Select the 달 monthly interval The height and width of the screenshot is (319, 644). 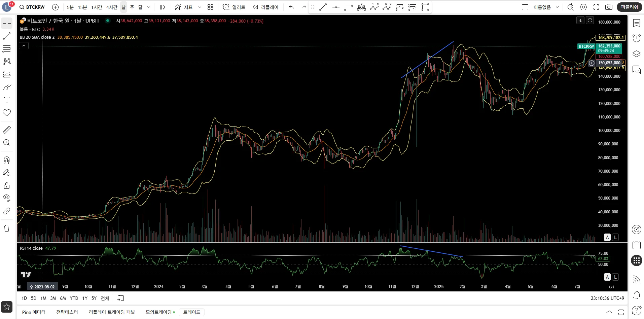tap(140, 7)
